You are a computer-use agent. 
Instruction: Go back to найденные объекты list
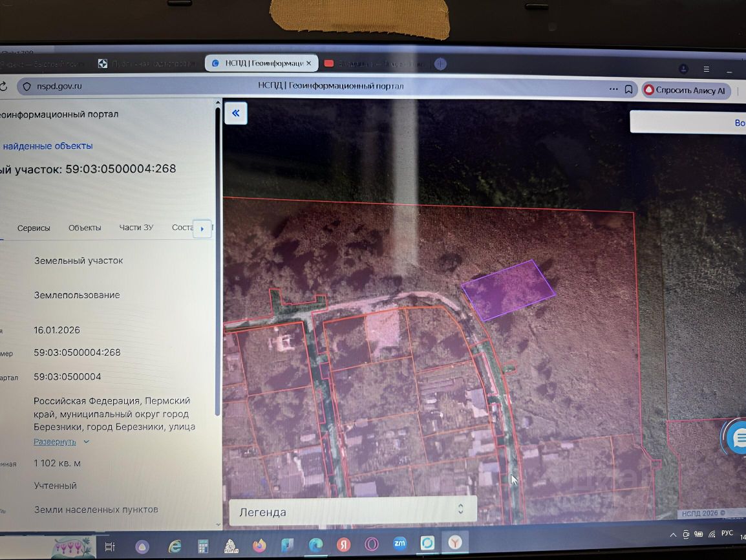coord(47,146)
